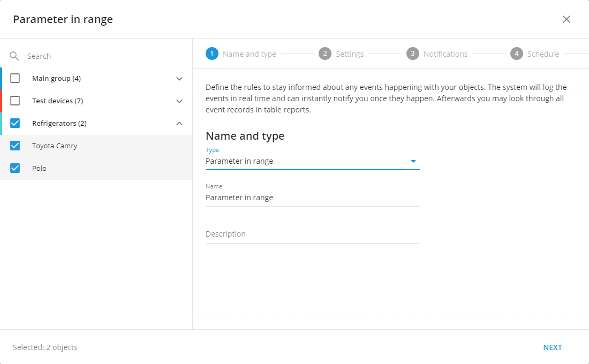Uncheck the Refrigerators group checkbox

point(15,123)
